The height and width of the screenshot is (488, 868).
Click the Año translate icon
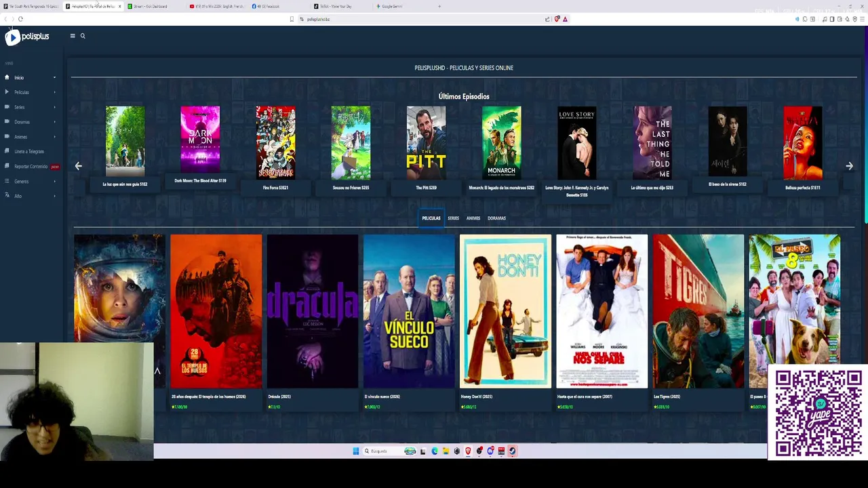click(7, 196)
